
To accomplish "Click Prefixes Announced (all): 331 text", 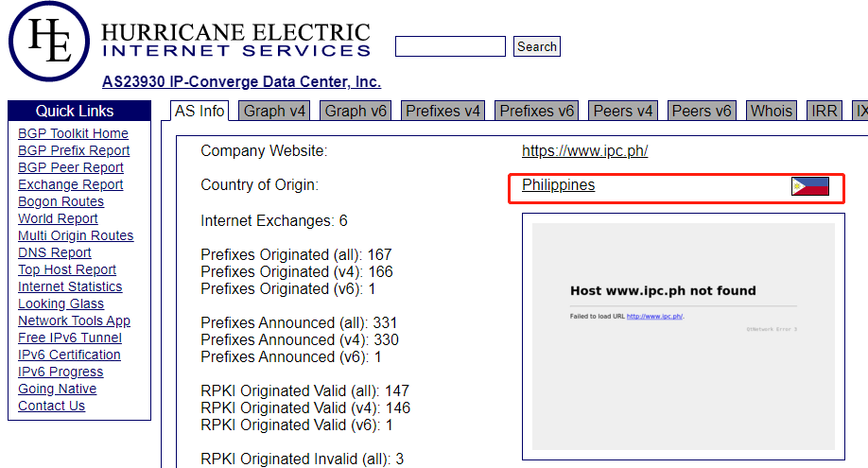I will coord(299,323).
